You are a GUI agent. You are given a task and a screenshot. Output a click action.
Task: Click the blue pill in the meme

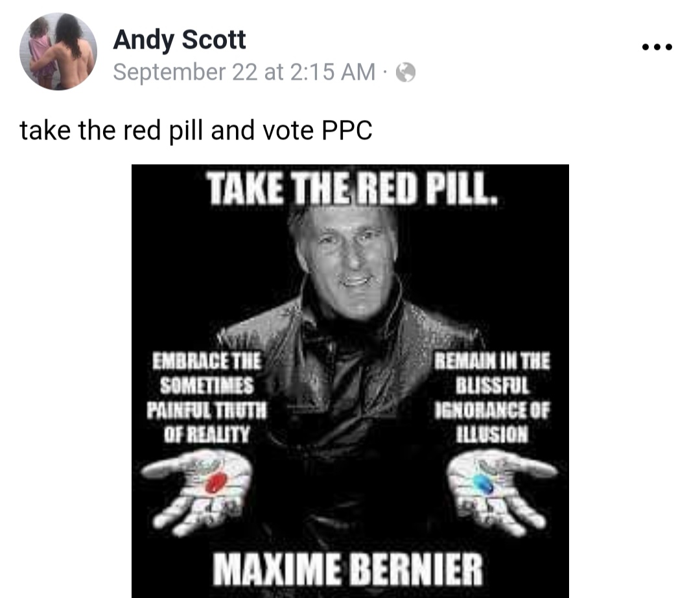coord(483,484)
